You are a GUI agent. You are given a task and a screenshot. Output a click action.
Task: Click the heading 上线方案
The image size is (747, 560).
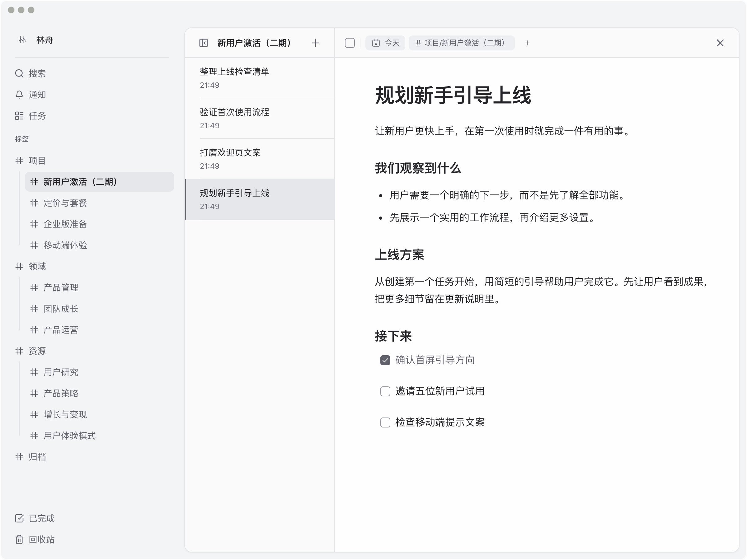coord(400,254)
